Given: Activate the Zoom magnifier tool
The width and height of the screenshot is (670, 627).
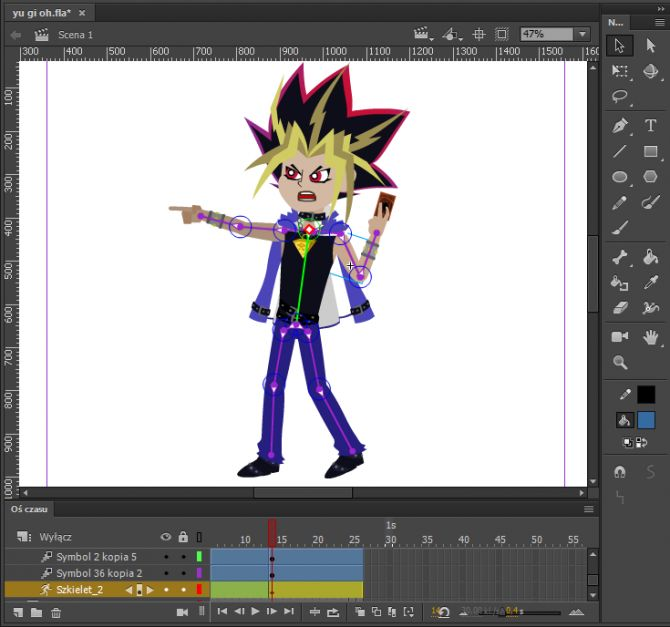Looking at the screenshot, I should pos(620,363).
